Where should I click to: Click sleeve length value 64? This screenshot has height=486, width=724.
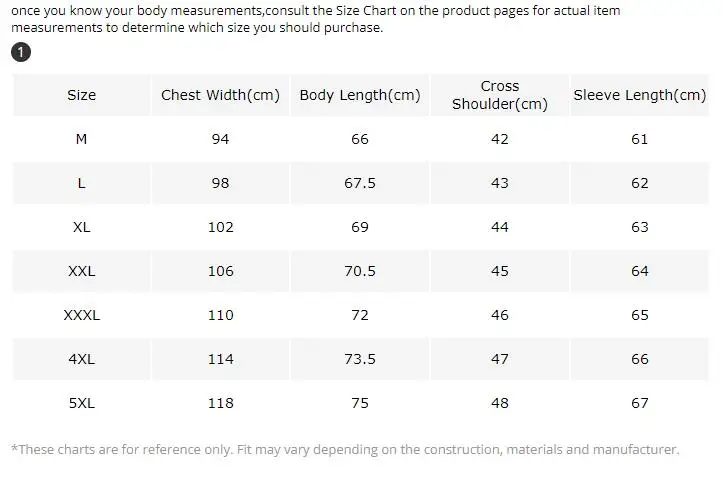point(640,271)
